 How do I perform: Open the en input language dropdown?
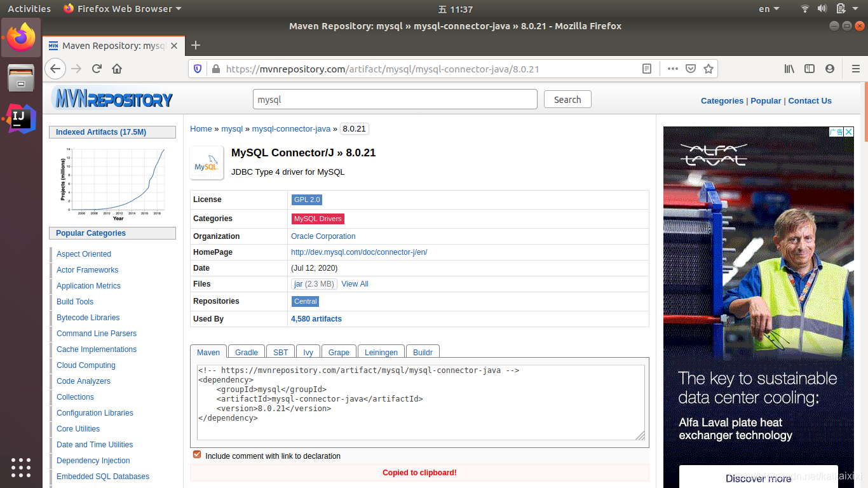coord(768,9)
